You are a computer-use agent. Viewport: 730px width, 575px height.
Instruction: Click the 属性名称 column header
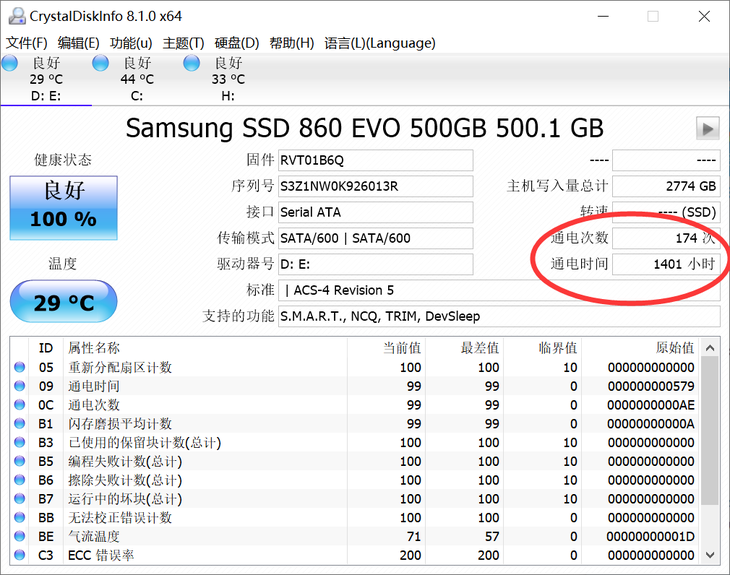coord(205,348)
